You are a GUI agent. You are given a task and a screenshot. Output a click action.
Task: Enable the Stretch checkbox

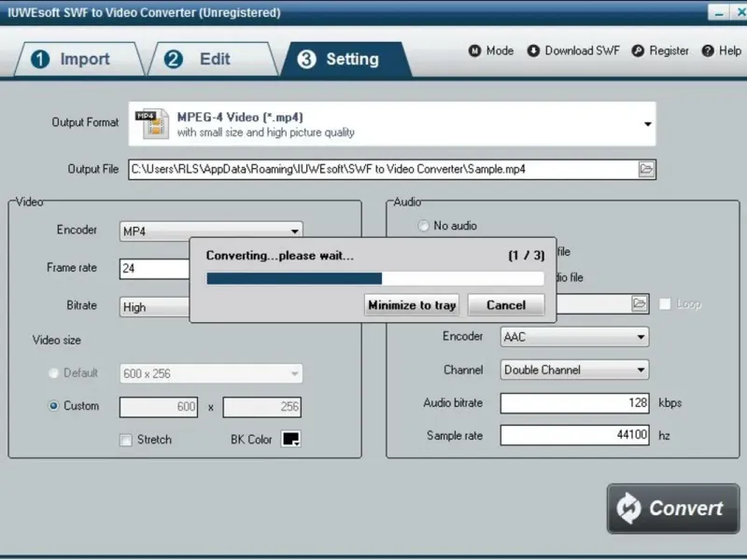click(126, 440)
